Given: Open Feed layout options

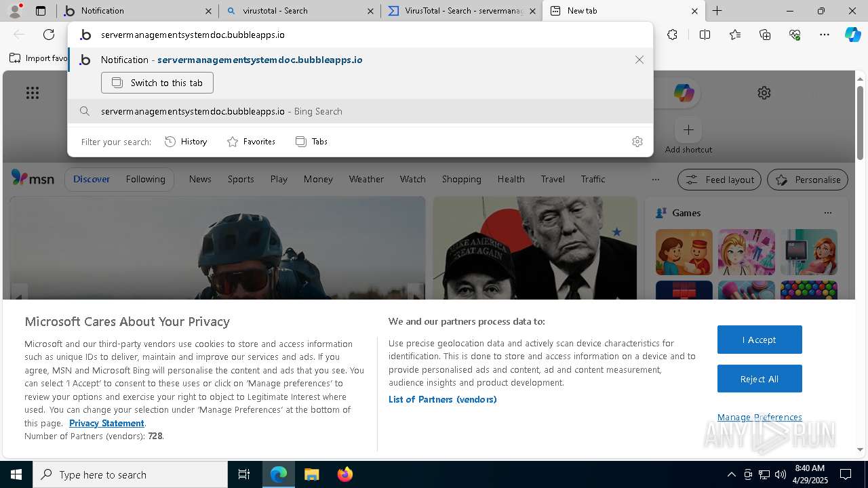Looking at the screenshot, I should click(x=719, y=180).
